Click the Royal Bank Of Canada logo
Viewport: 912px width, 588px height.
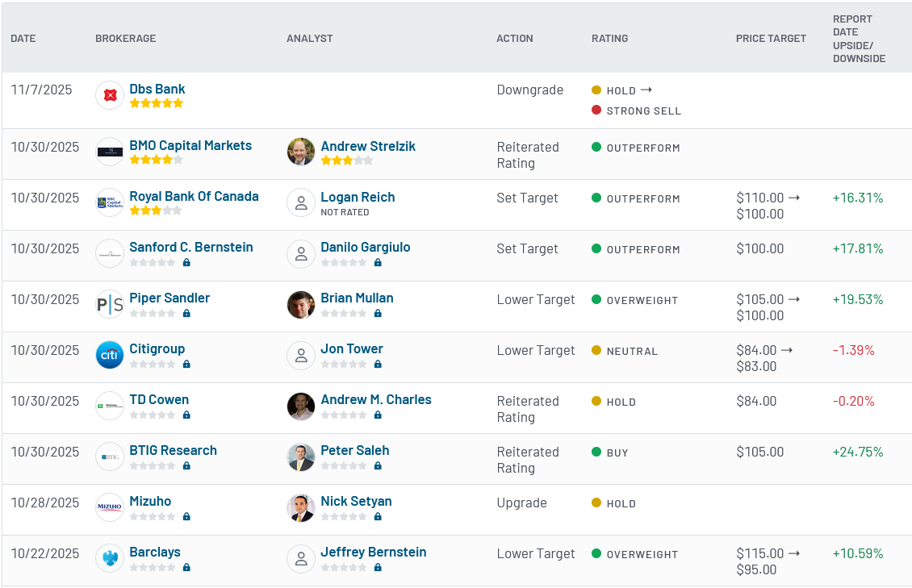110,202
